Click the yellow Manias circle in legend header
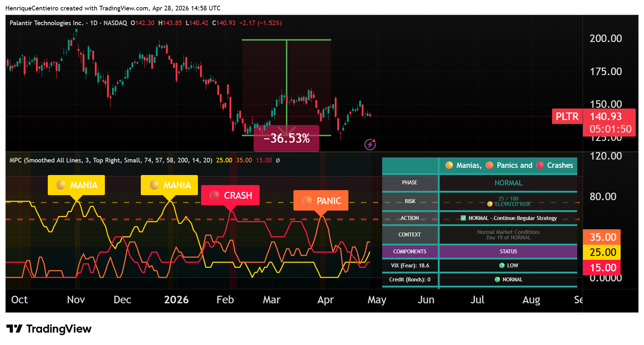 click(x=449, y=165)
